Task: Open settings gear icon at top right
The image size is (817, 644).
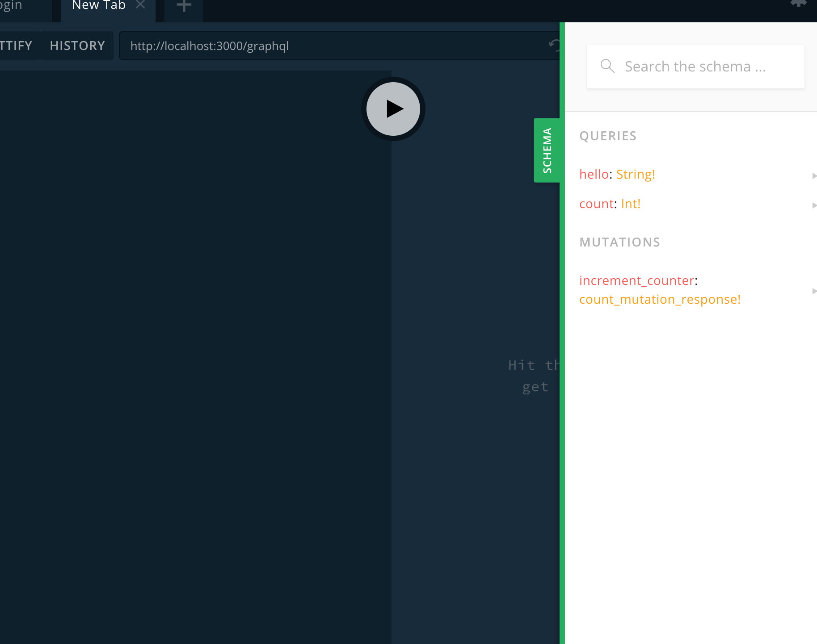Action: (799, 4)
